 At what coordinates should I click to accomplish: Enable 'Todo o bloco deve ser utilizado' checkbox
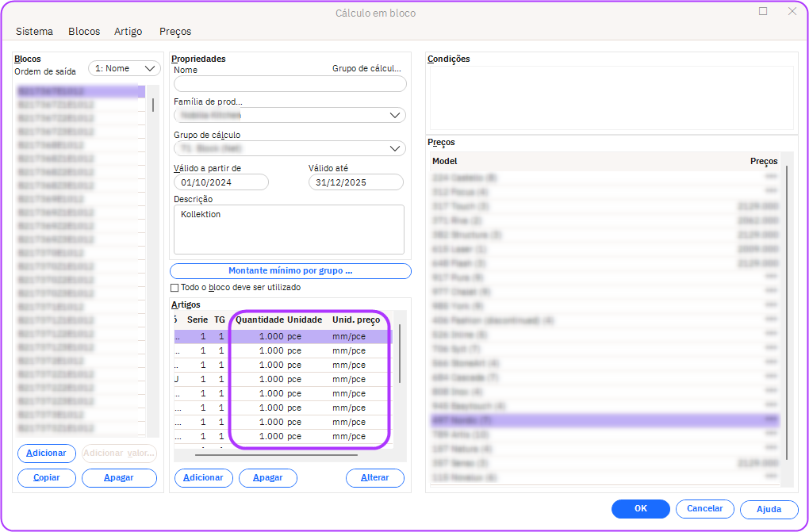pos(175,288)
